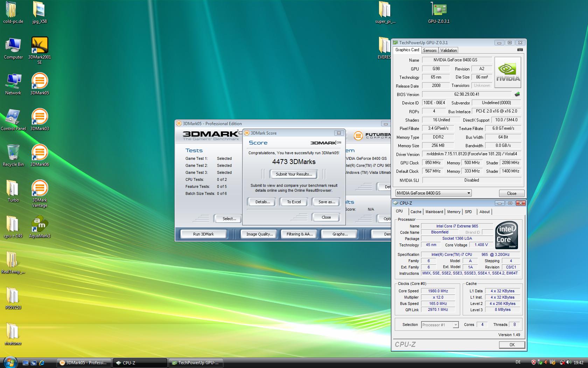
Task: Click the Core Speed value 1980.0 MHz
Action: [438, 291]
